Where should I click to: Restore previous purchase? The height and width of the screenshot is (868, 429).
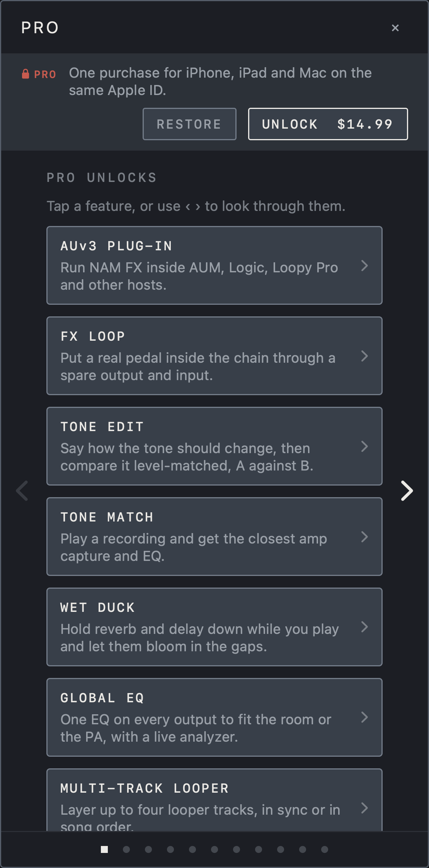189,124
